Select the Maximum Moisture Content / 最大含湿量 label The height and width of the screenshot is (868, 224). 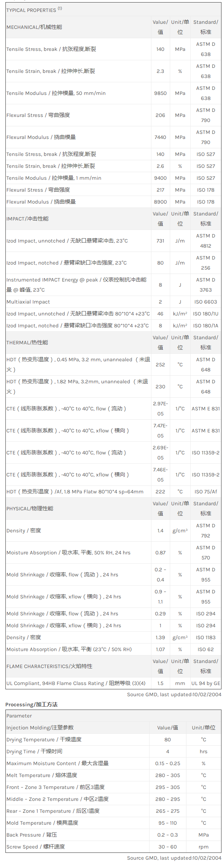(57, 763)
